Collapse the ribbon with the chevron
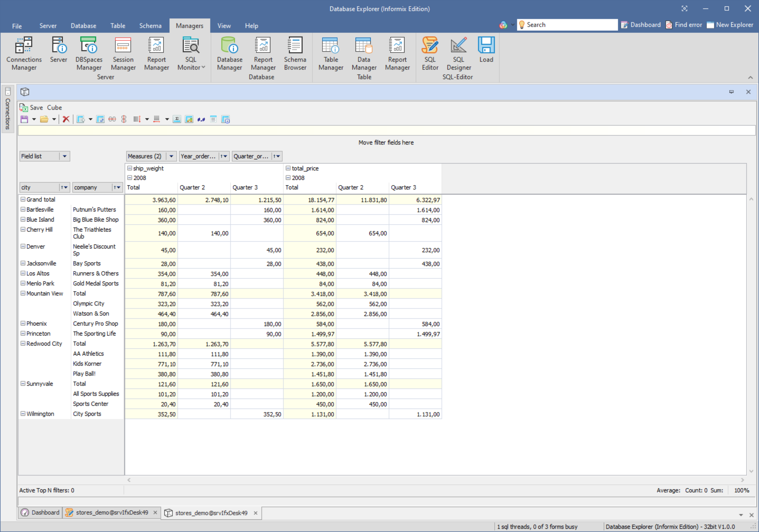This screenshot has height=532, width=759. point(750,77)
